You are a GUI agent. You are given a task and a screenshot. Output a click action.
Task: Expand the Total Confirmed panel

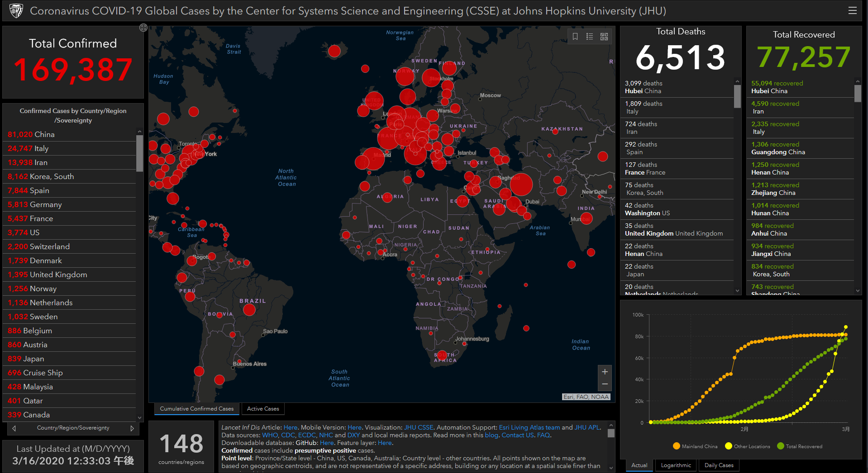tap(143, 28)
